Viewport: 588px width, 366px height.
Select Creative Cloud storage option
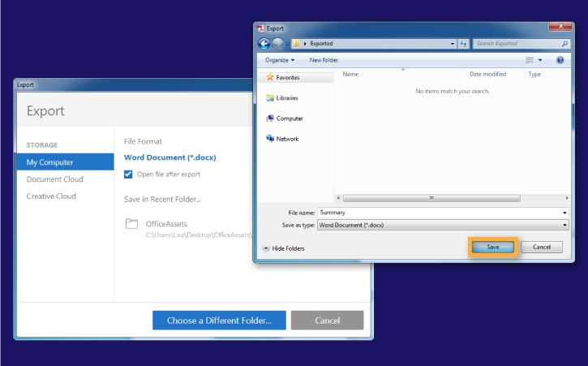tap(51, 196)
